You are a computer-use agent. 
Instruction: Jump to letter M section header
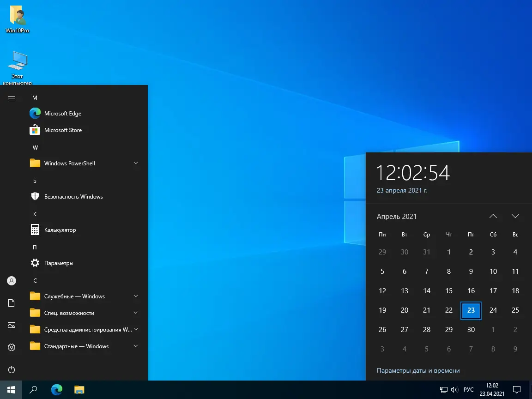[x=35, y=98]
